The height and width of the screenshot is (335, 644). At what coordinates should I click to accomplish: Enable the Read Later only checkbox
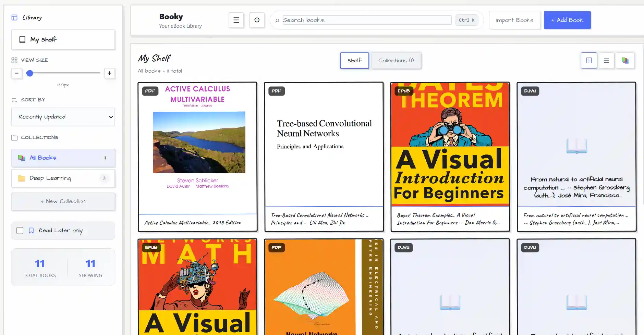click(20, 231)
